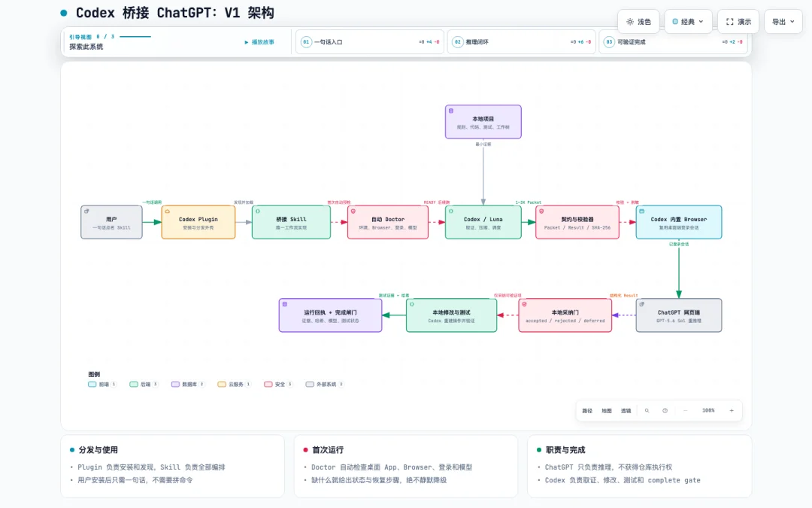
Task: Click the 职责与完成 card heading
Action: pos(565,450)
